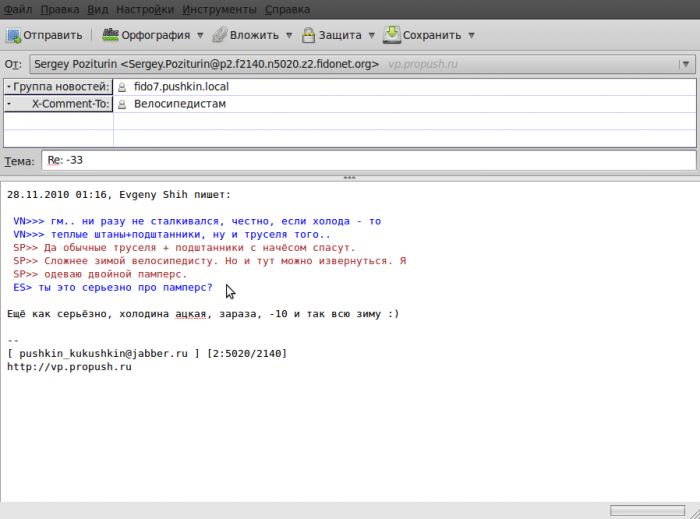Open the Сохранить dropdown arrow
The width and height of the screenshot is (700, 519).
point(471,35)
